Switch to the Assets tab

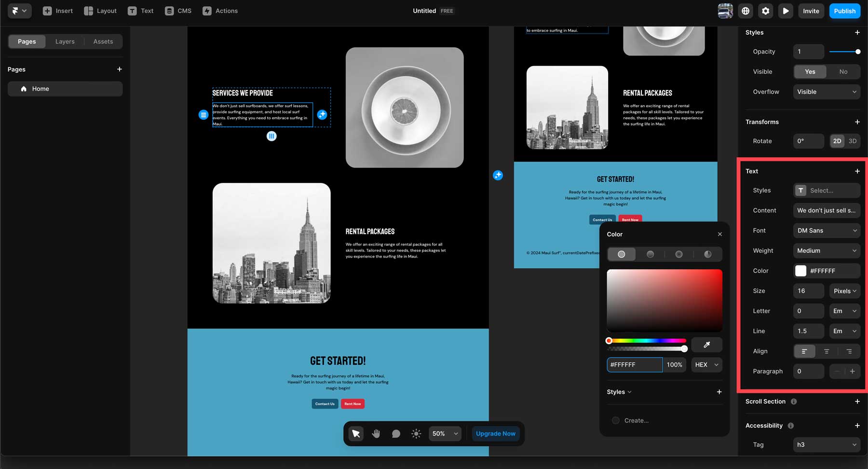(103, 41)
